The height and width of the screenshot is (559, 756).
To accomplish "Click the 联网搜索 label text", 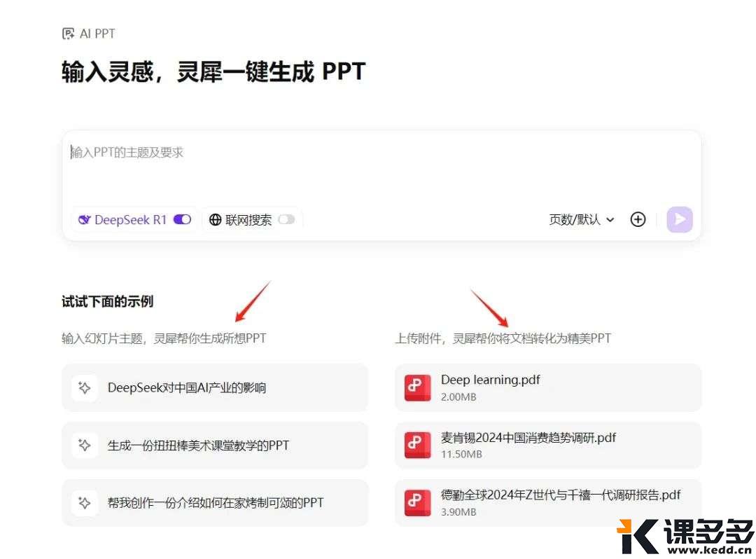I will coord(248,220).
